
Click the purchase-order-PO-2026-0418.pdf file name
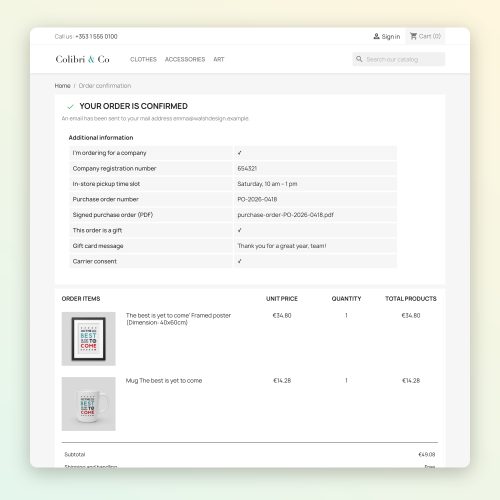[285, 215]
